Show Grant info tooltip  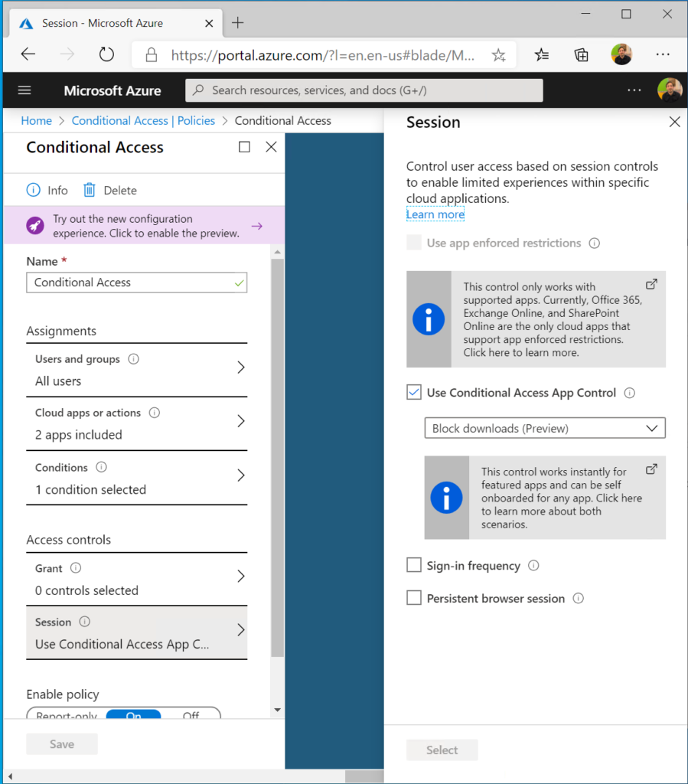pos(76,568)
